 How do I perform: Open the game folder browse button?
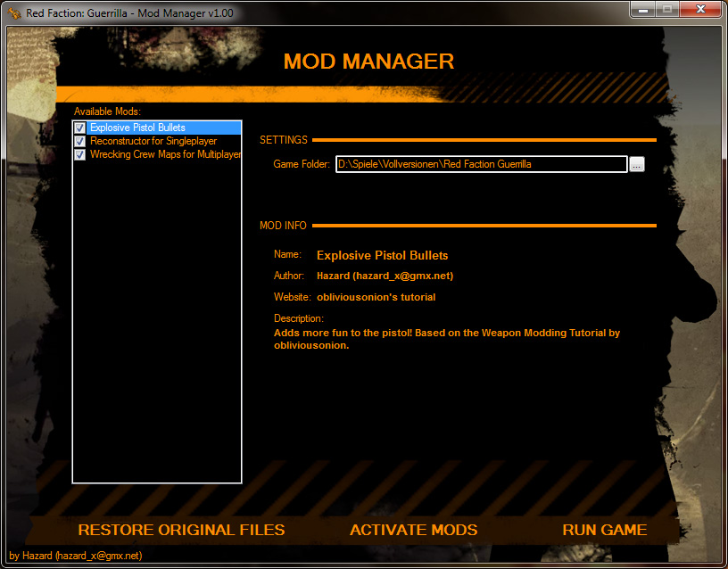click(x=636, y=164)
